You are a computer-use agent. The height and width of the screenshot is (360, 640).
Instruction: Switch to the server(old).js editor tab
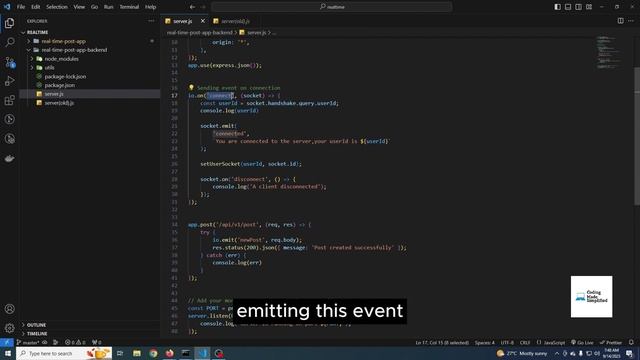[236, 21]
